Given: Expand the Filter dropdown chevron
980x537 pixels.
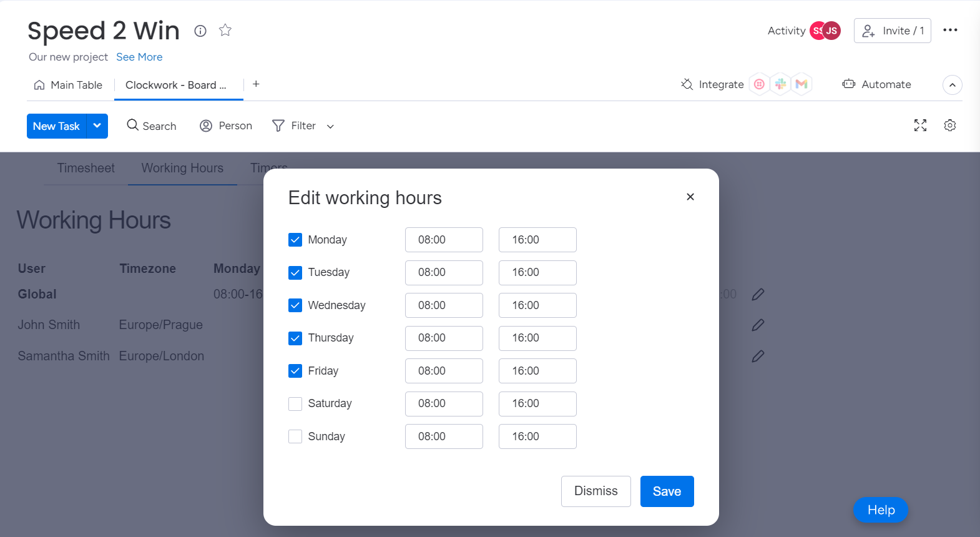Looking at the screenshot, I should 330,127.
